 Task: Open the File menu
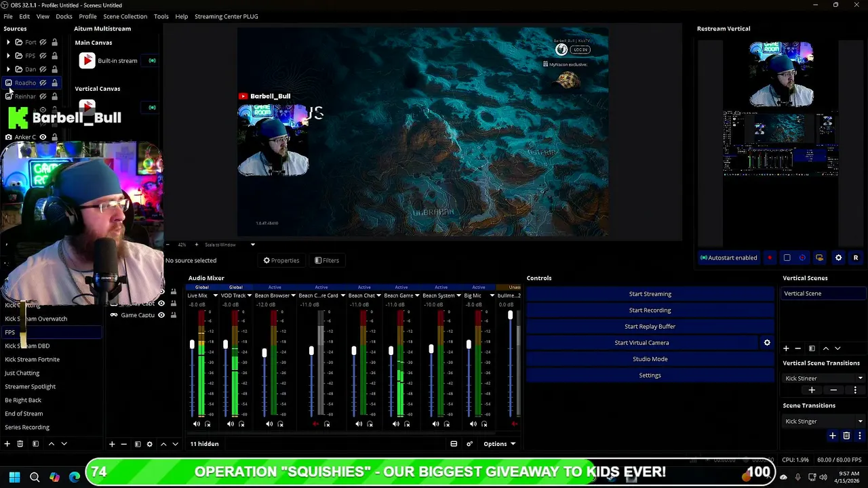click(8, 16)
